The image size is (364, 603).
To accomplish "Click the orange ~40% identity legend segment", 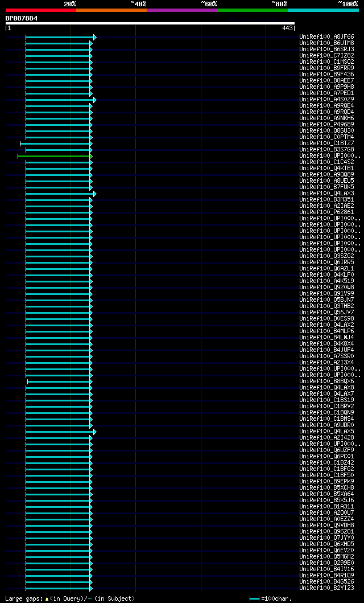I will 111,10.
